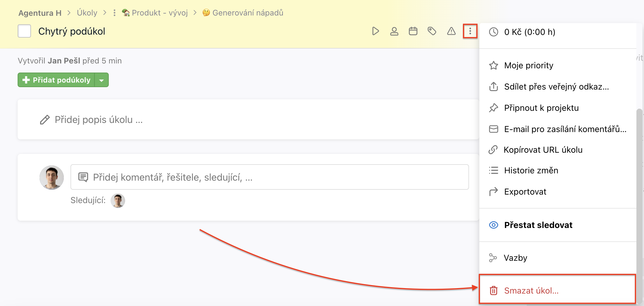644x306 pixels.
Task: Mark Chytrý podúkol as done via checkbox
Action: point(24,31)
